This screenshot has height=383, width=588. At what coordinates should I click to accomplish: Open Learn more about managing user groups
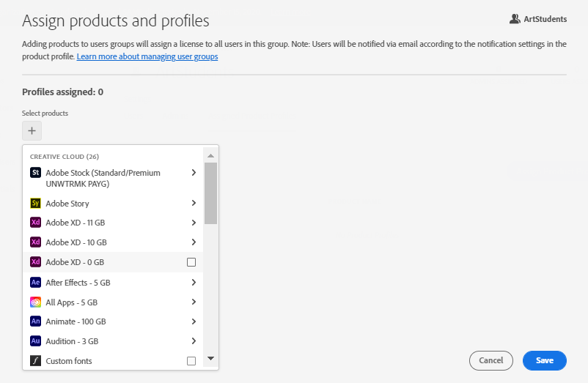(x=147, y=56)
